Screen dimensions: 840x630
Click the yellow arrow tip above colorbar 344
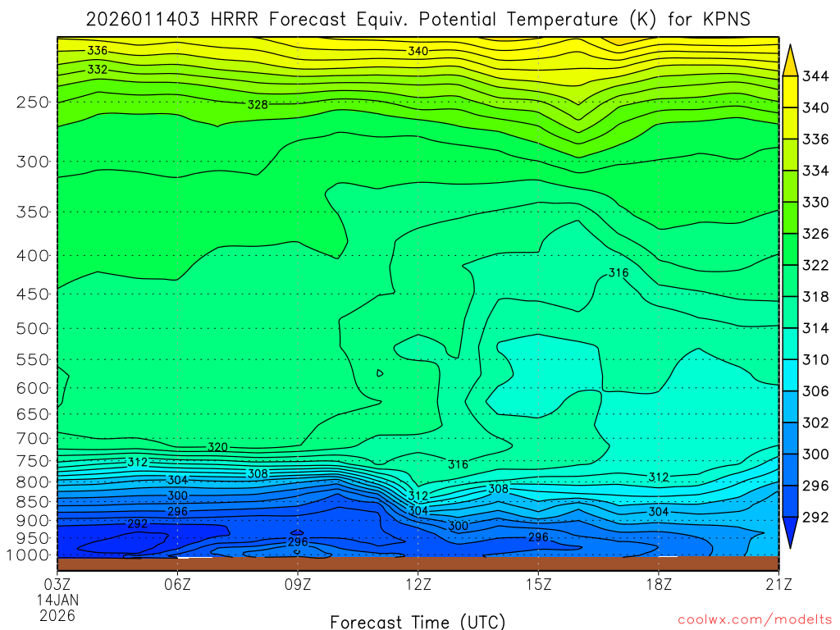(790, 60)
